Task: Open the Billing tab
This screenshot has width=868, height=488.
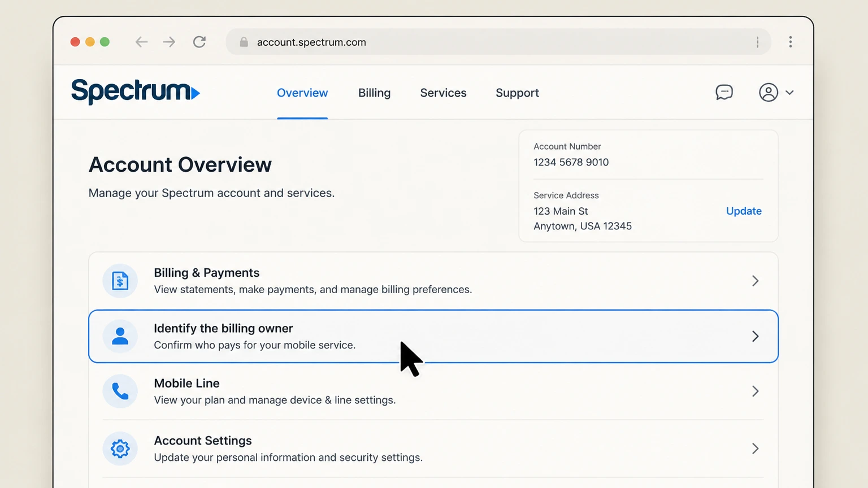Action: (x=374, y=93)
